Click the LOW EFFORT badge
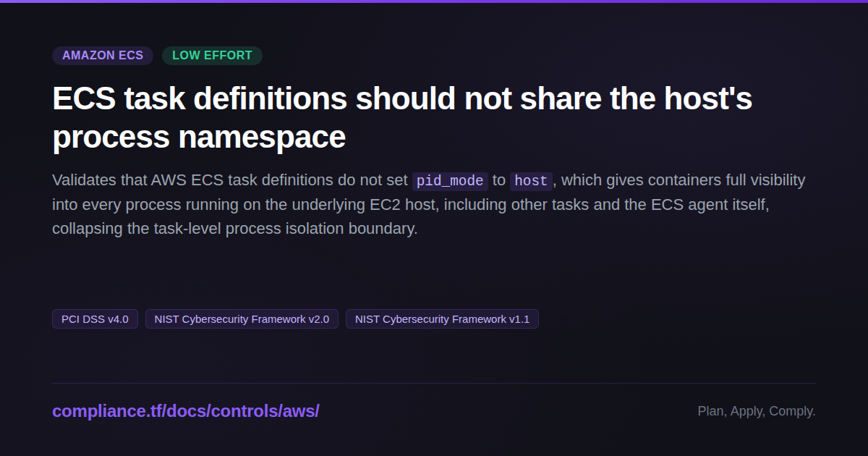This screenshot has height=456, width=868. 212,56
